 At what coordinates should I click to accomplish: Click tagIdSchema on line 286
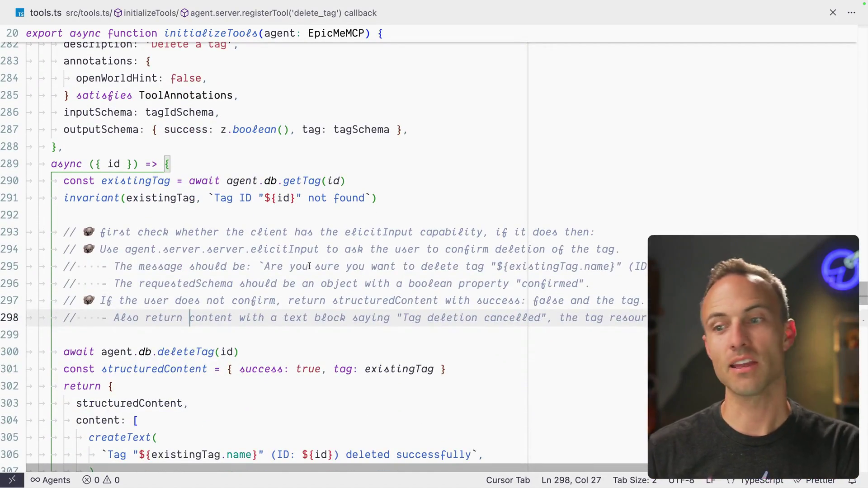coord(179,113)
